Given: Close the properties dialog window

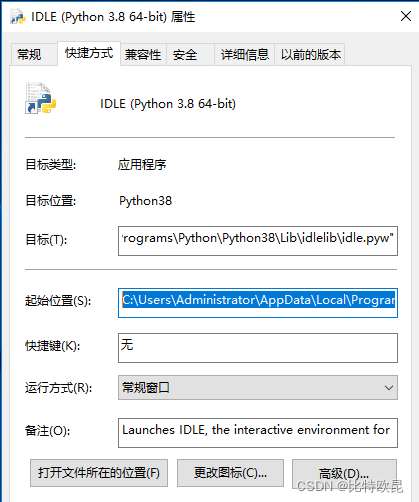Looking at the screenshot, I should 406,16.
